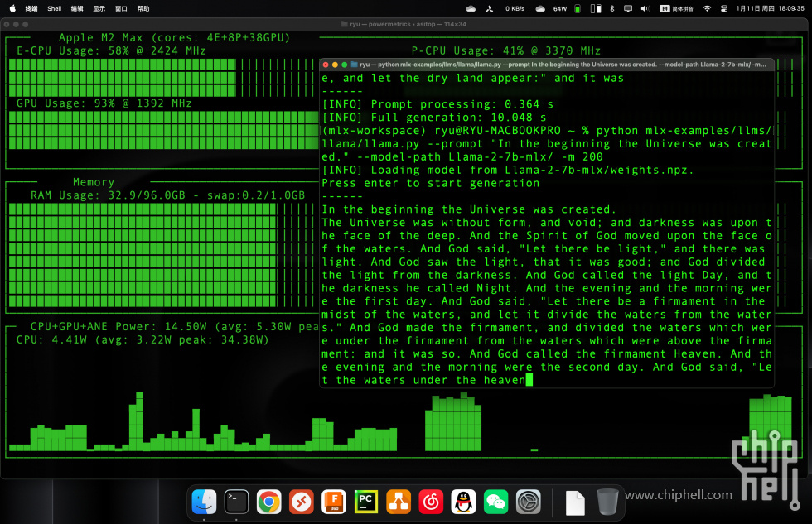
Task: Open the fan control menu bar icon
Action: [x=490, y=8]
